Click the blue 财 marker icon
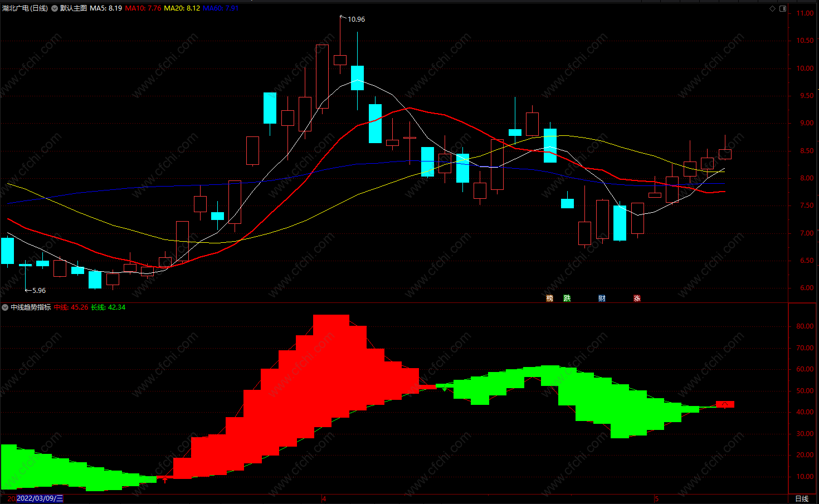This screenshot has width=819, height=504. point(602,299)
